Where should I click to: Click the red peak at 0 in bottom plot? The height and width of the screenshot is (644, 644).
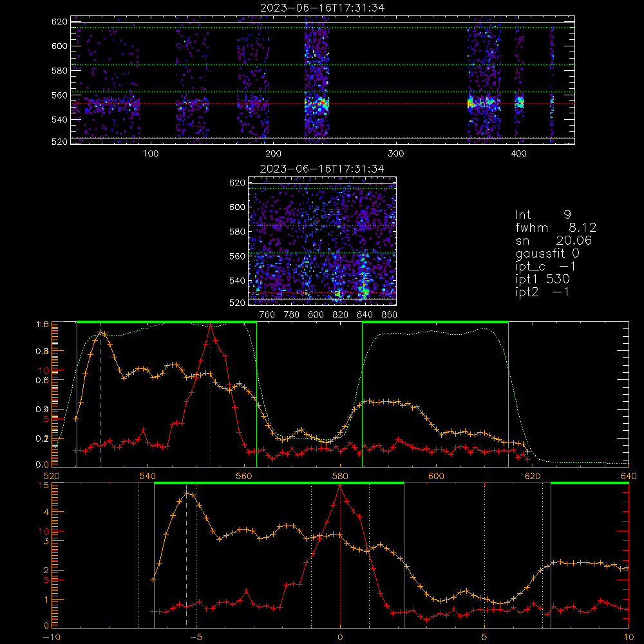[340, 486]
